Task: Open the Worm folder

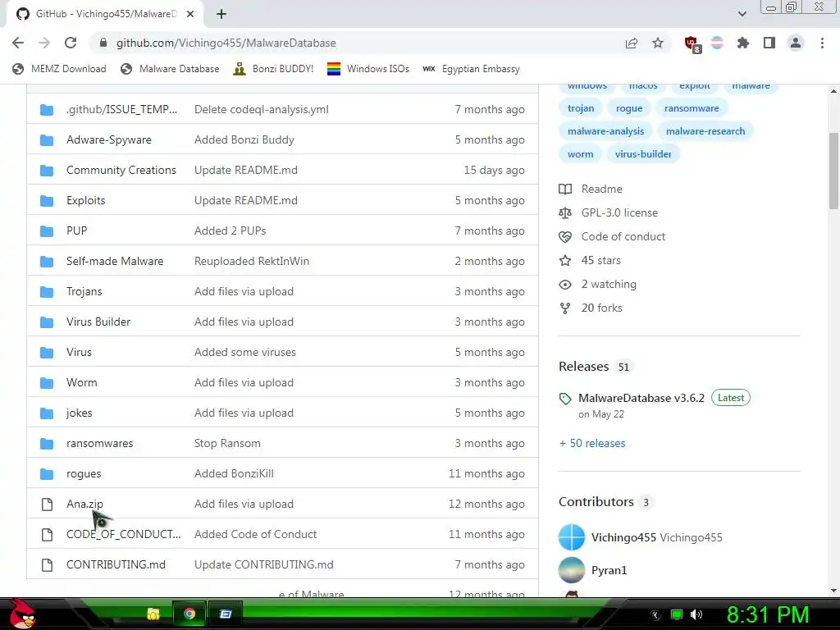Action: [81, 382]
